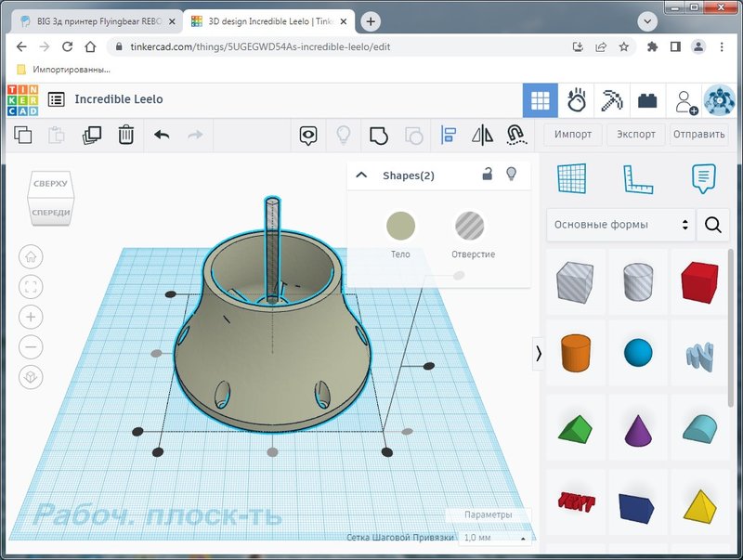Viewport: 743px width, 560px height.
Task: Delete selection with the trash icon
Action: [126, 136]
